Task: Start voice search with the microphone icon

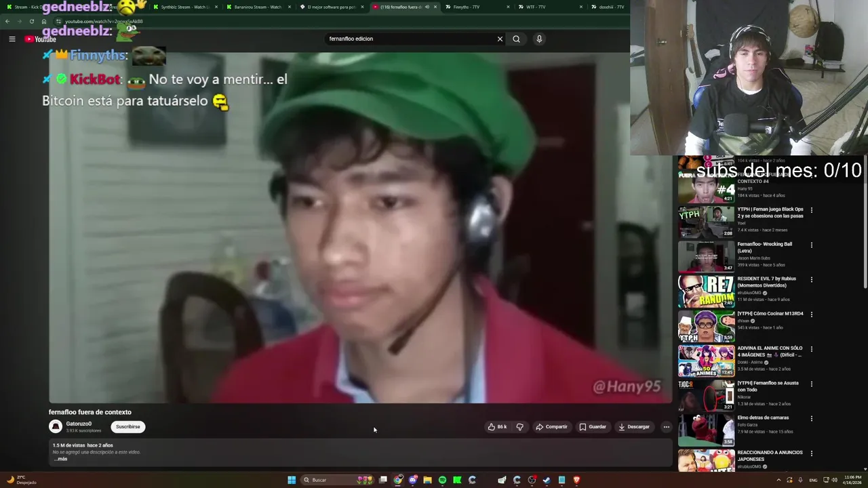Action: coord(539,39)
